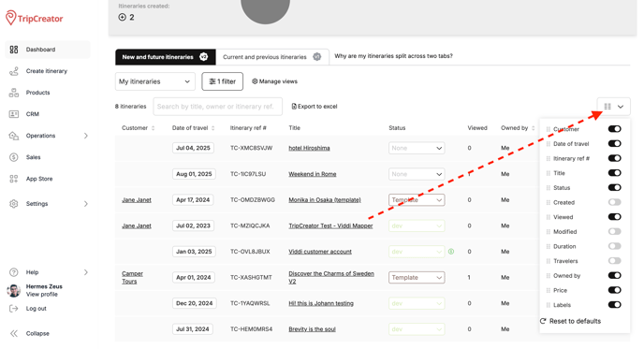Open status dropdown for Discover the Charms of Sweden
The height and width of the screenshot is (349, 644).
point(417,278)
